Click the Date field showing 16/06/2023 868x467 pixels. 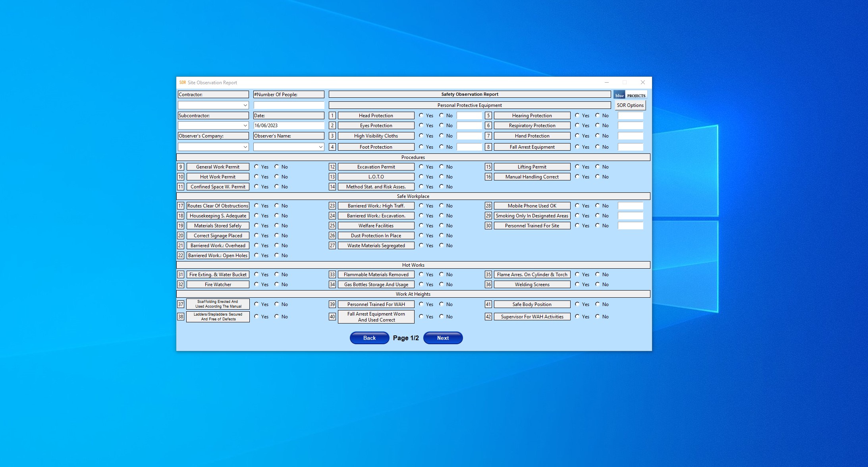click(x=289, y=126)
